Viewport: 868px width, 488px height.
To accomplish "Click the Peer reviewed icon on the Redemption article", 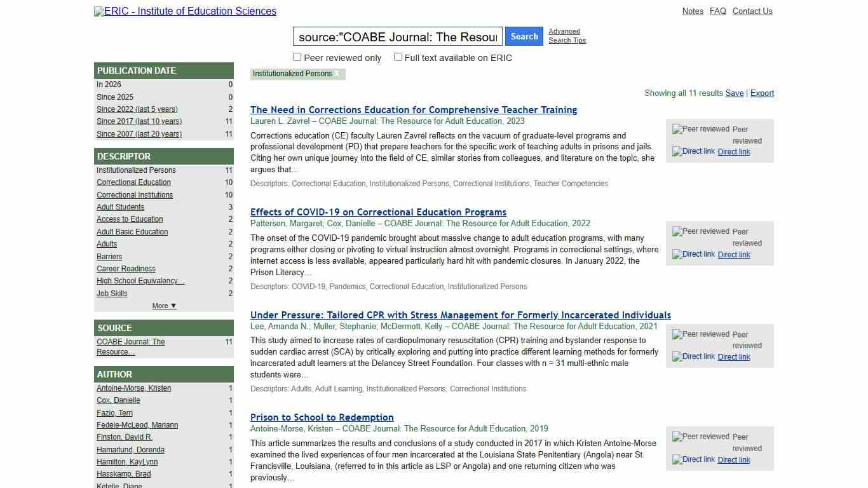I will (x=699, y=437).
